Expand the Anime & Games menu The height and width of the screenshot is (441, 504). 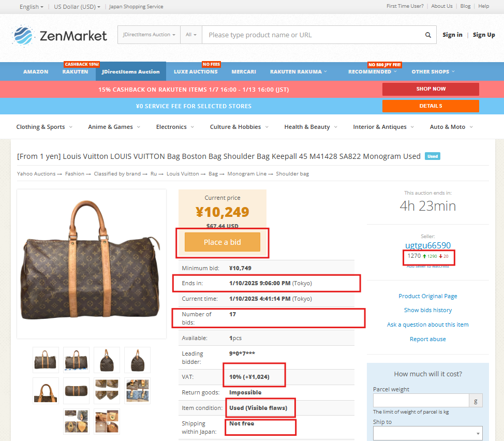[x=114, y=127]
